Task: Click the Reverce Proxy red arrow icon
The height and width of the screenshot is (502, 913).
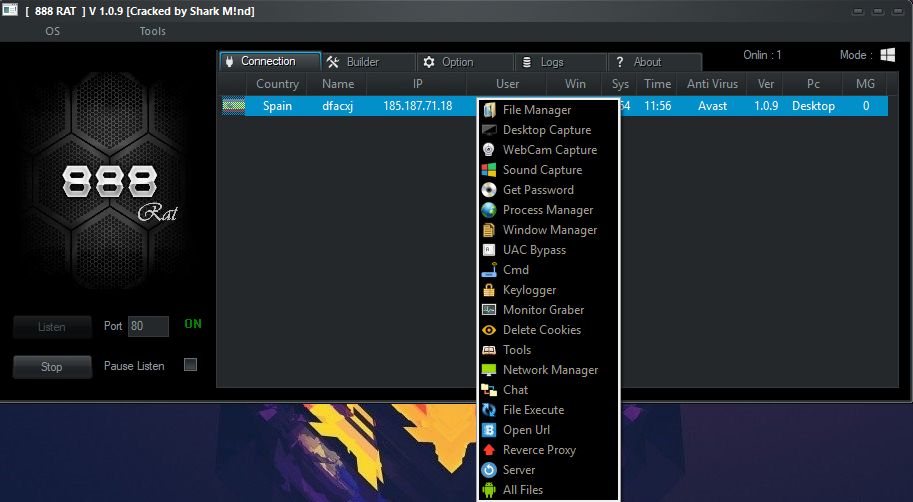Action: pyautogui.click(x=489, y=450)
